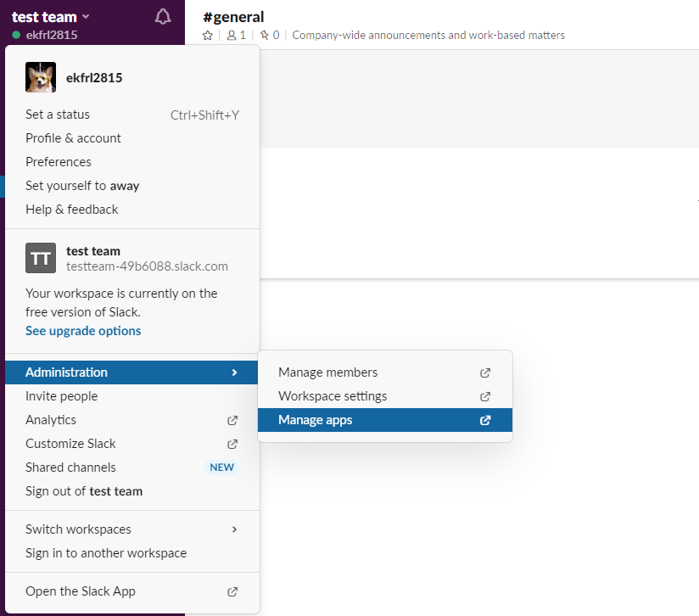Open Workspace settings in the submenu
This screenshot has width=699, height=616.
(385, 395)
